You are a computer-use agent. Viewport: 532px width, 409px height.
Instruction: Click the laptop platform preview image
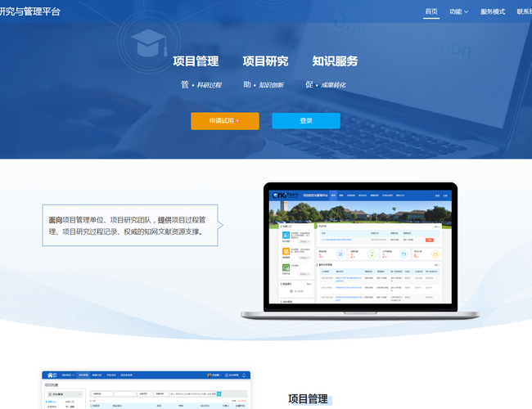tap(360, 251)
